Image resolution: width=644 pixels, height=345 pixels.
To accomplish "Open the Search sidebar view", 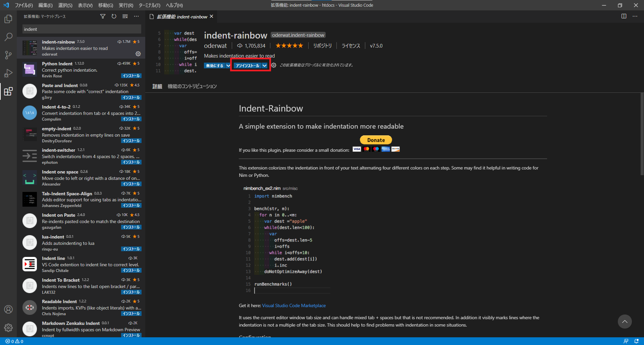I will (8, 37).
